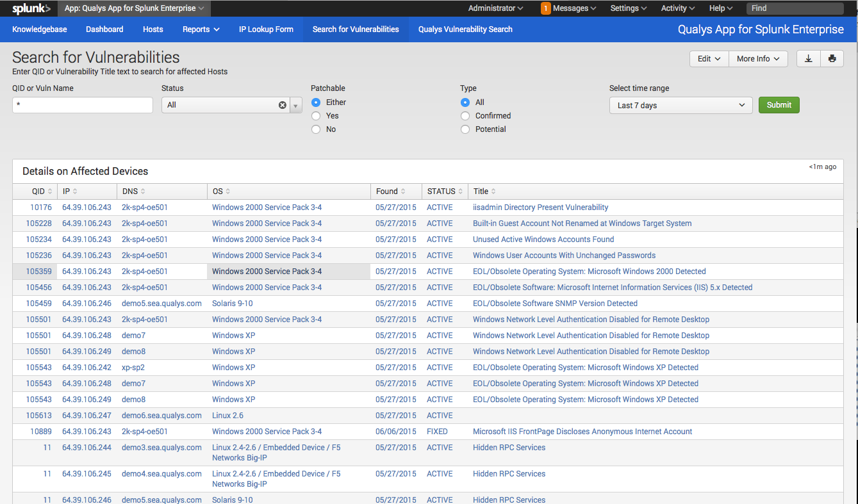
Task: Click the QID or Vuln Name input field
Action: (x=83, y=105)
